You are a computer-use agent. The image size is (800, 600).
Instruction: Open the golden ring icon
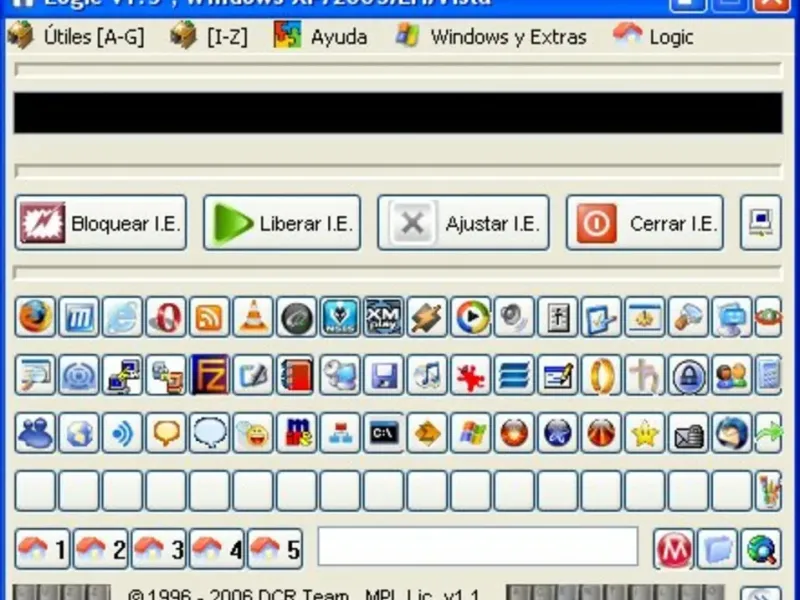click(602, 375)
